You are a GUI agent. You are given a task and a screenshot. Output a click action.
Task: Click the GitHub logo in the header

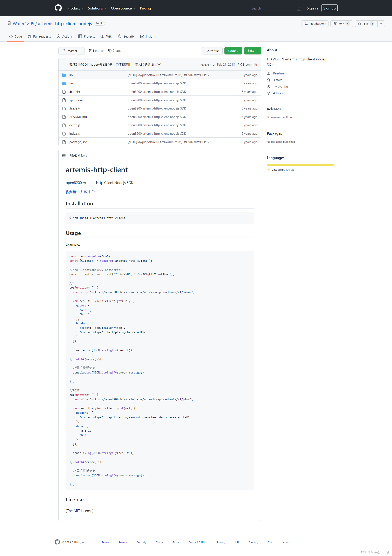click(x=58, y=8)
